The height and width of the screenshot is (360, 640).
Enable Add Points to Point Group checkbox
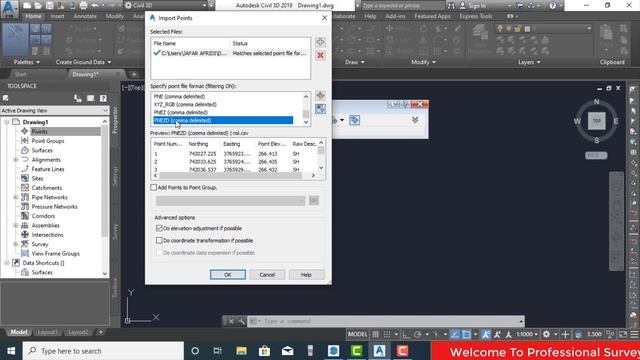pos(153,187)
